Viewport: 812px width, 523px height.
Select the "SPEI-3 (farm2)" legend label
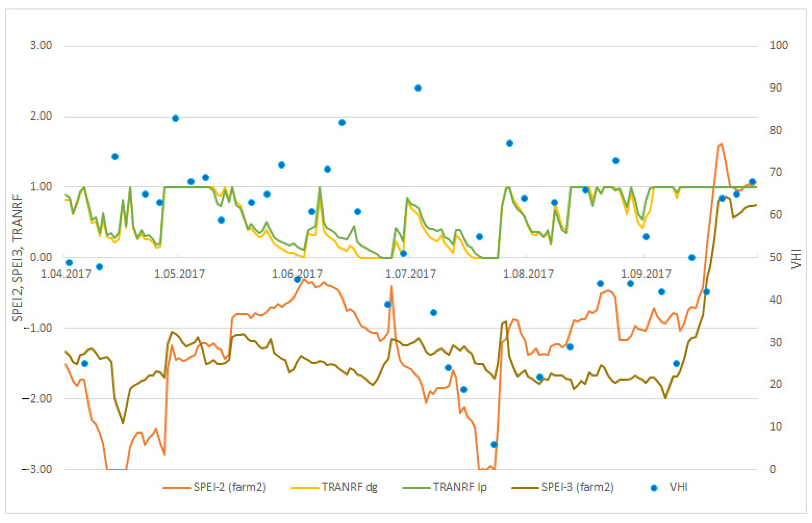click(578, 487)
